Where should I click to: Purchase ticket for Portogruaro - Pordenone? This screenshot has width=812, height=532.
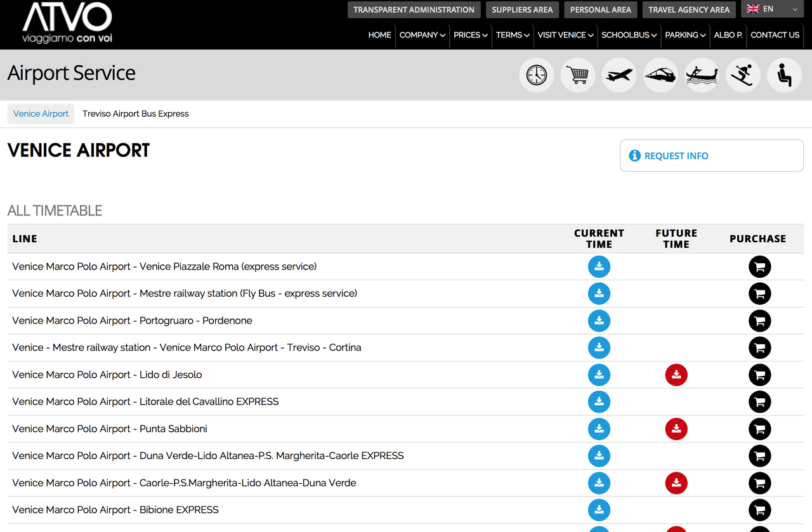pos(760,321)
